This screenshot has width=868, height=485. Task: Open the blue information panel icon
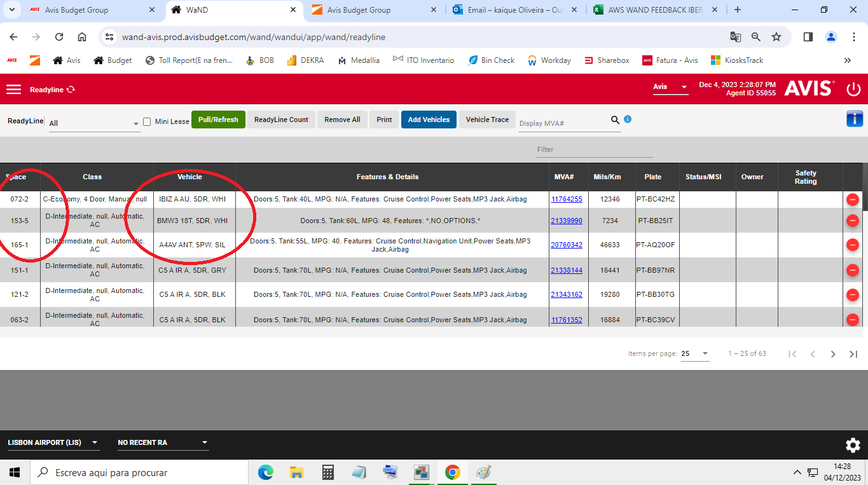pyautogui.click(x=854, y=118)
